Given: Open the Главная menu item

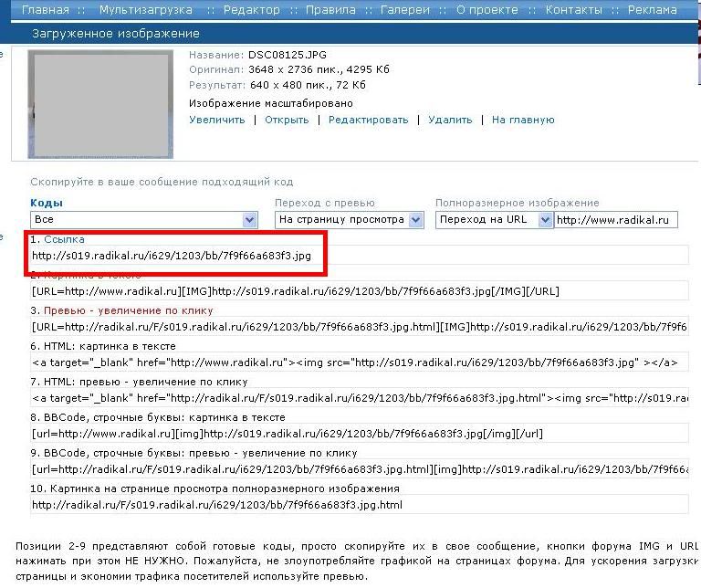Looking at the screenshot, I should point(45,10).
